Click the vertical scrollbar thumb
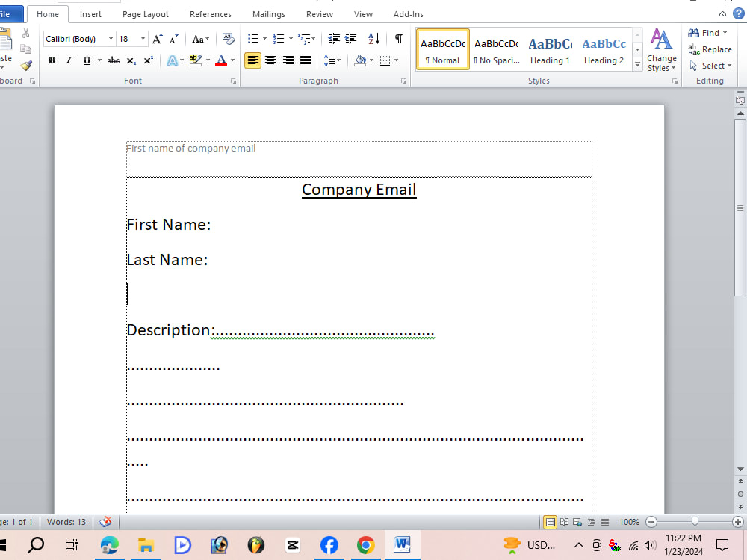The height and width of the screenshot is (560, 747). pos(740,208)
